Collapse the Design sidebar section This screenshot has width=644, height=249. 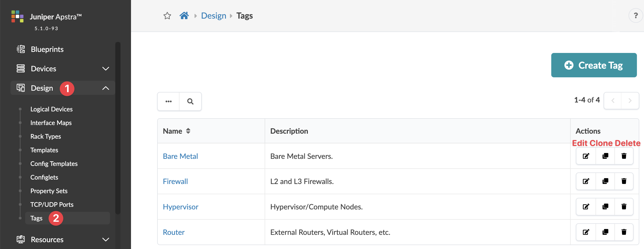[105, 88]
